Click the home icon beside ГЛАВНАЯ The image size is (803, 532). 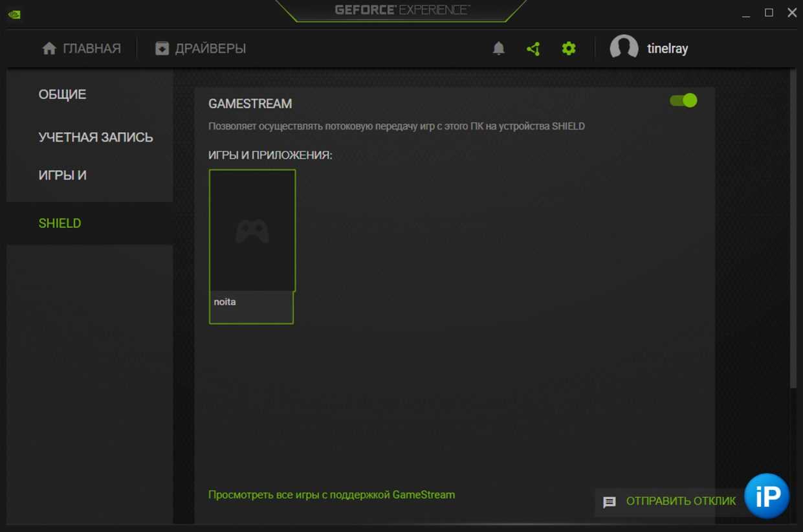click(49, 49)
